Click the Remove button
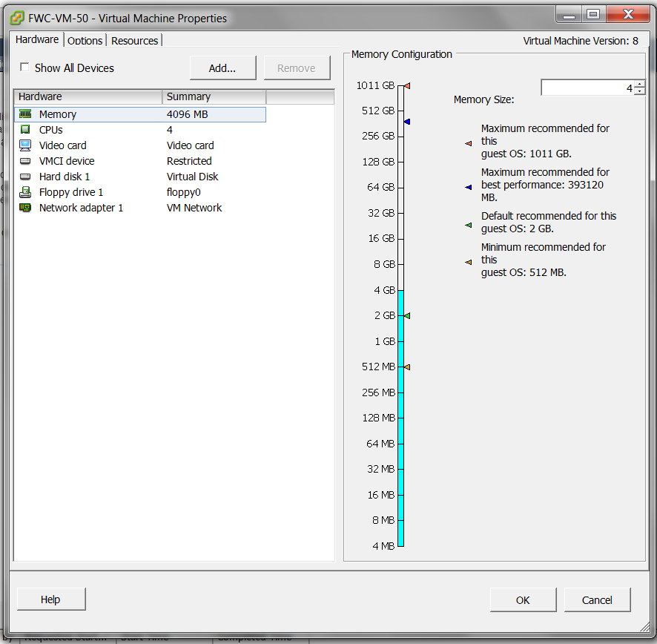 tap(297, 68)
